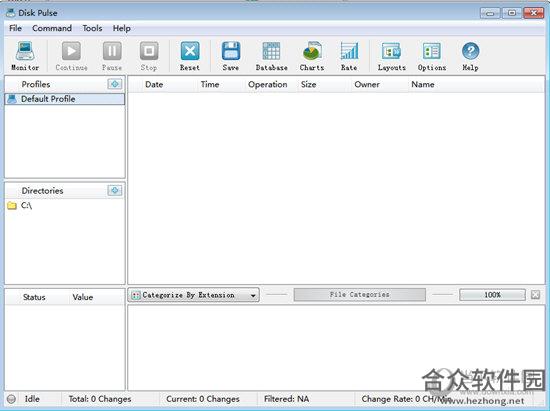
Task: Click the Help question-mark icon
Action: click(x=470, y=56)
